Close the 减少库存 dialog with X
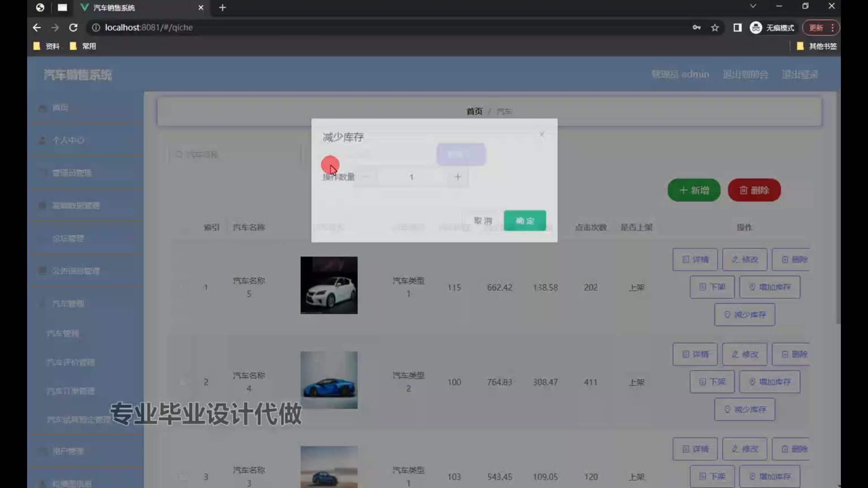868x488 pixels. [542, 134]
